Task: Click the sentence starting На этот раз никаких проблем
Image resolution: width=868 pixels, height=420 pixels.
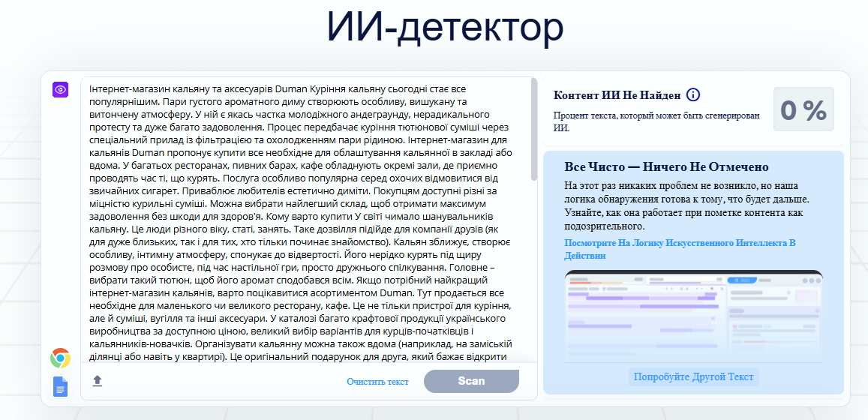Action: (x=689, y=205)
